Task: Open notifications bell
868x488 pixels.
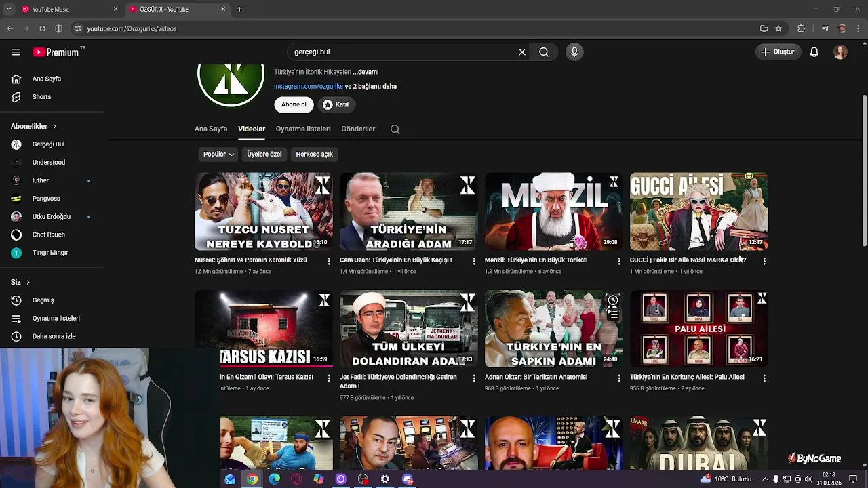Action: coord(814,52)
